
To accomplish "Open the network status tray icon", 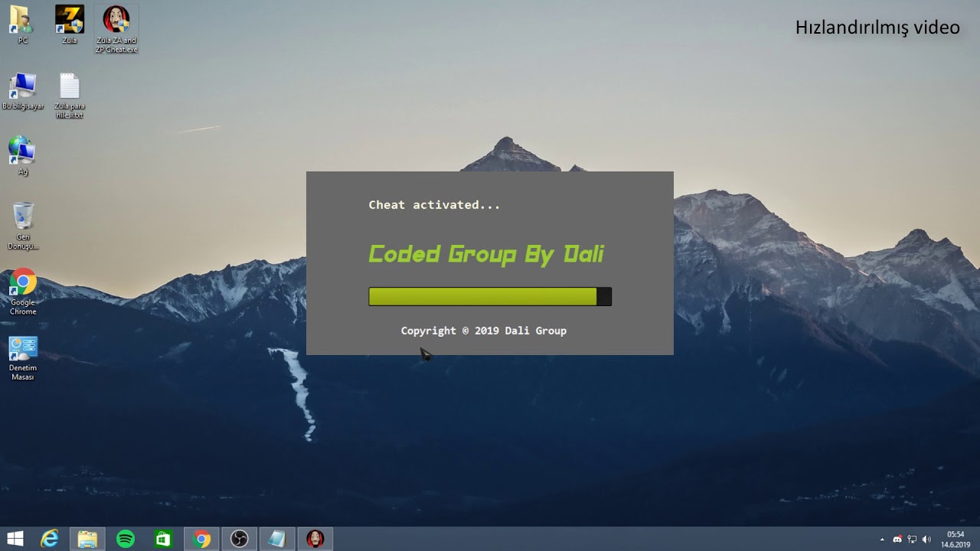I will pos(912,540).
